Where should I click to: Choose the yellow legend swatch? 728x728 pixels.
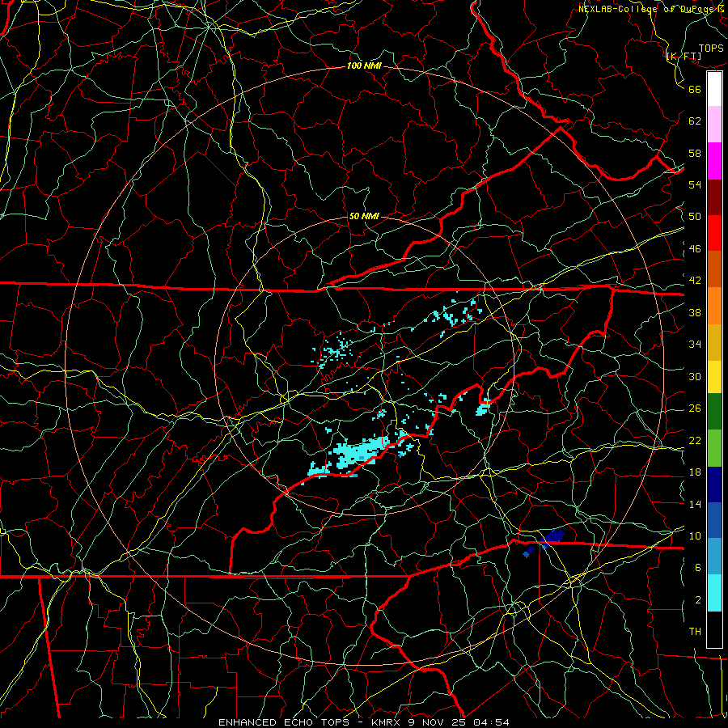click(714, 377)
